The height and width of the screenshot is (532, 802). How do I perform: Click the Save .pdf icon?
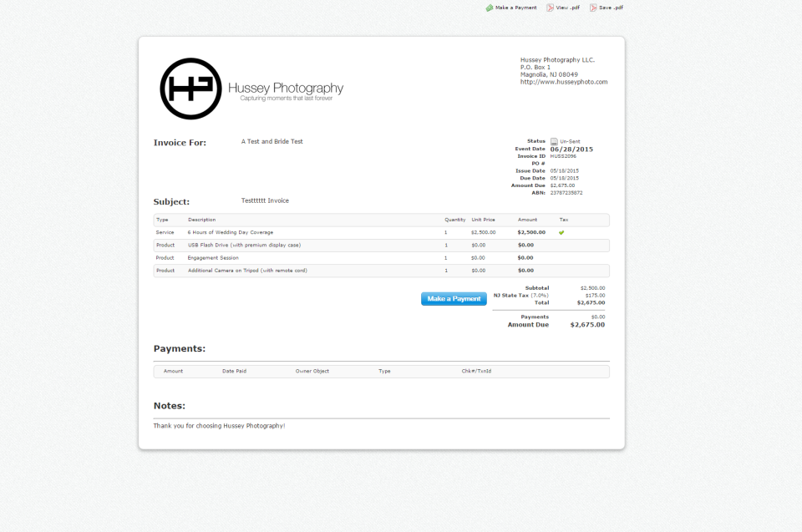coord(593,8)
